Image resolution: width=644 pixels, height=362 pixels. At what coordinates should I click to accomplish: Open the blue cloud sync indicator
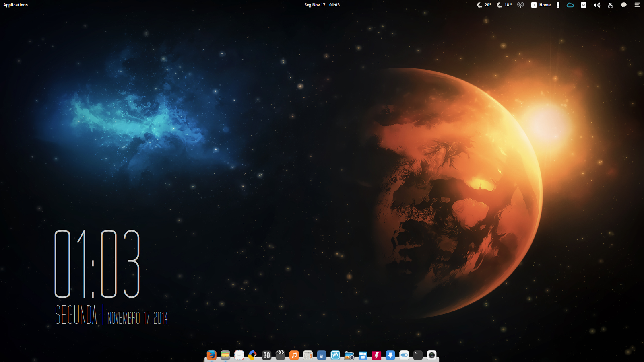(570, 5)
